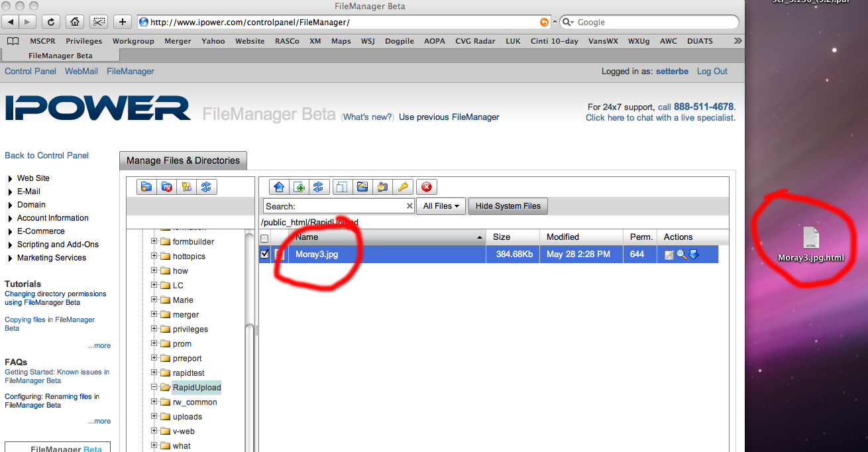Screen dimensions: 868x452
Task: Expand the uploads folder
Action: 154,416
